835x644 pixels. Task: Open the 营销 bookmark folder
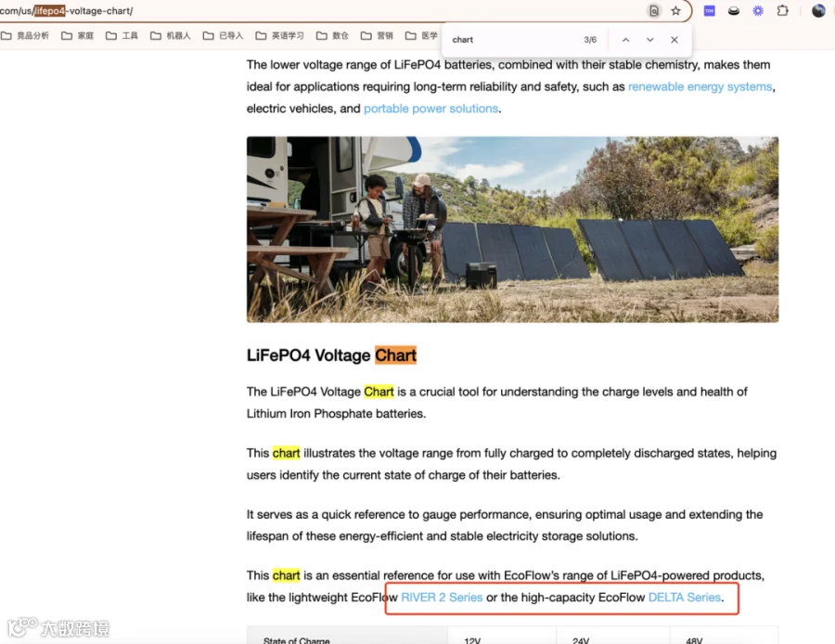(x=377, y=35)
